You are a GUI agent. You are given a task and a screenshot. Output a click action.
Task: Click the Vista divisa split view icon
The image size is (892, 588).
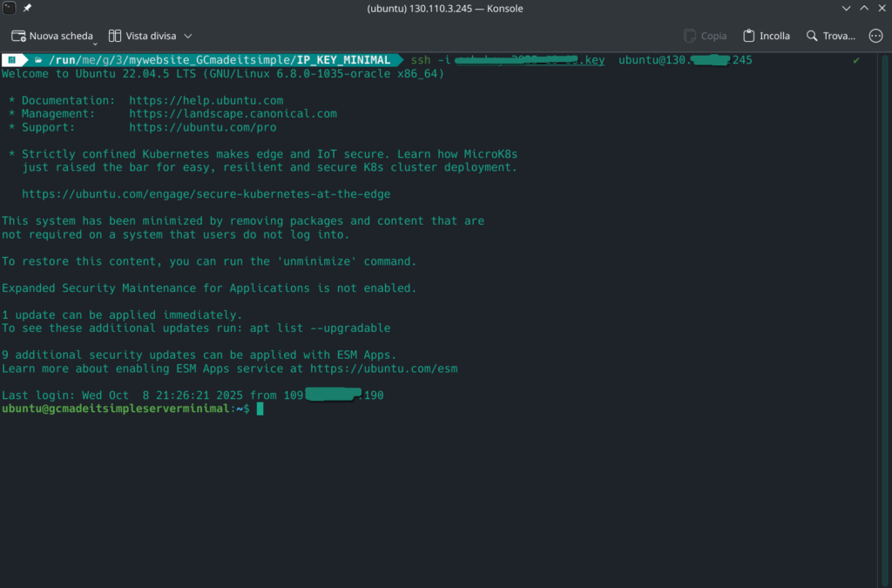[115, 36]
